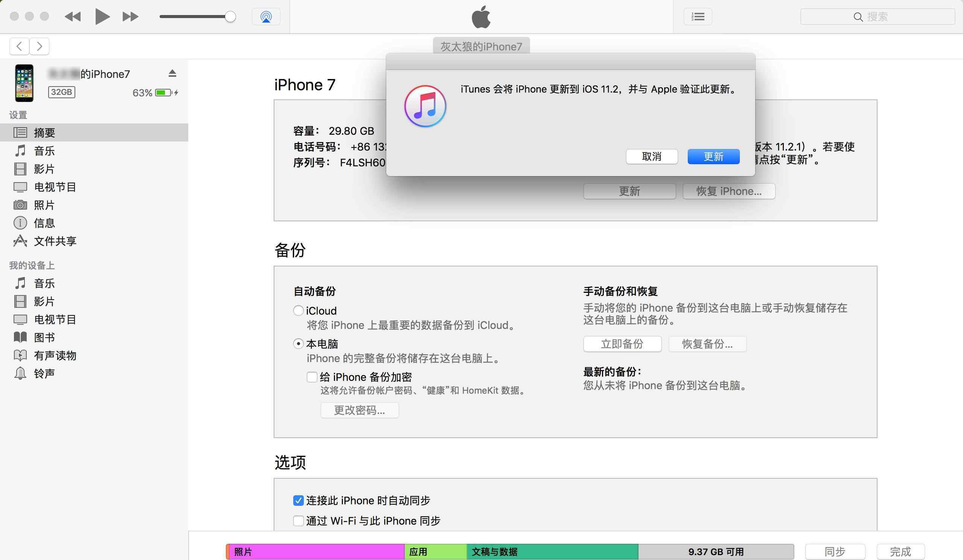The height and width of the screenshot is (560, 963).
Task: Click the 立即备份 button
Action: pyautogui.click(x=623, y=344)
